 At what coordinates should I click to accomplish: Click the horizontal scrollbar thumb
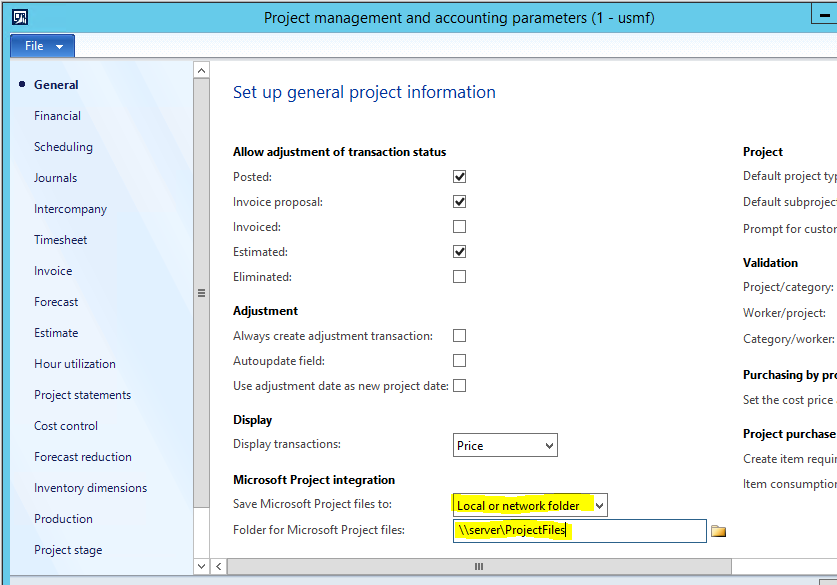pyautogui.click(x=479, y=566)
